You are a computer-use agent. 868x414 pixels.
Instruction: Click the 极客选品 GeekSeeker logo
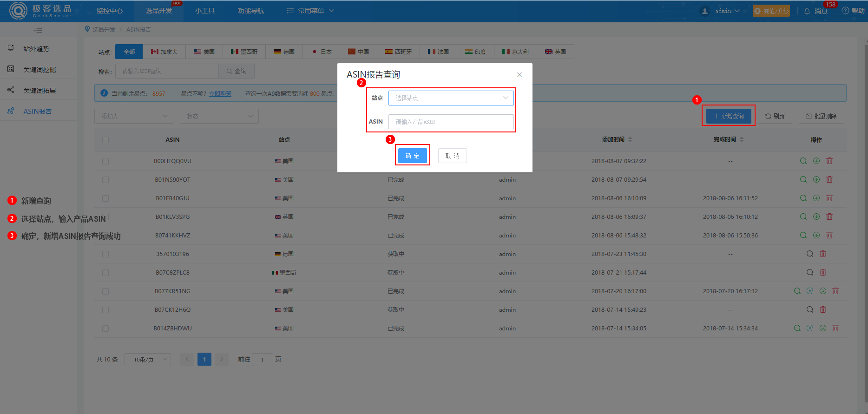[x=41, y=11]
